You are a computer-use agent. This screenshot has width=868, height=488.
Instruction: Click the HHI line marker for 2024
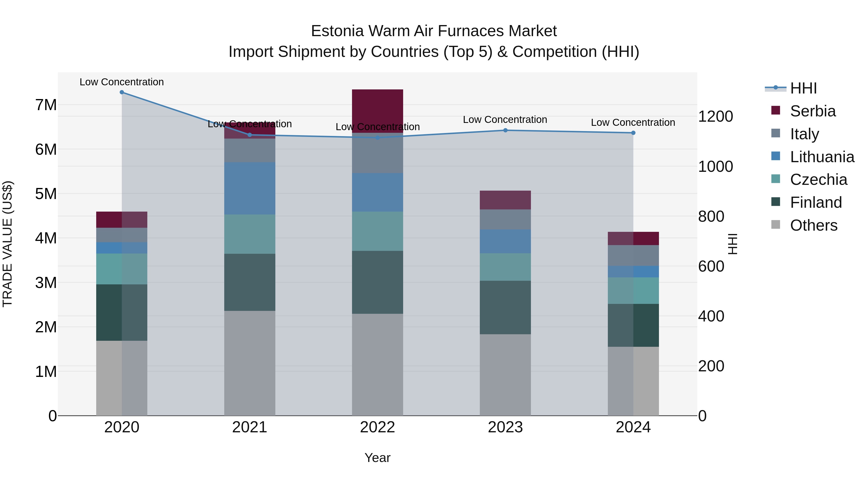633,133
